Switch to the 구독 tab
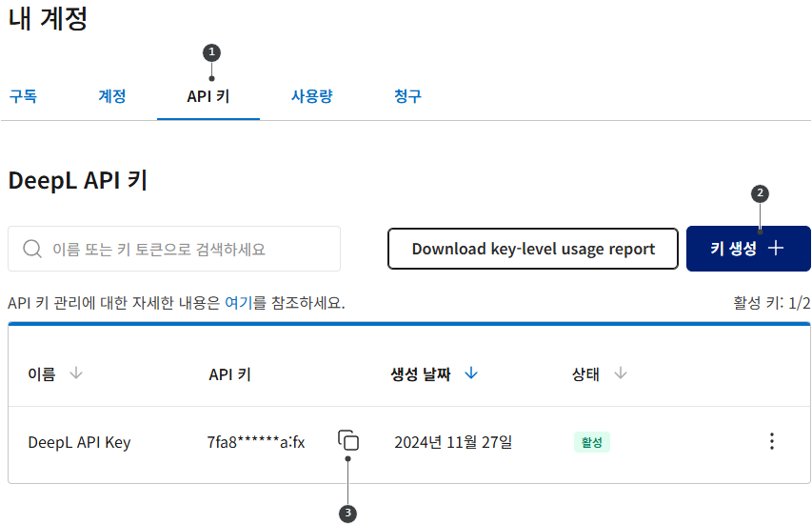The height and width of the screenshot is (524, 812). click(x=23, y=96)
